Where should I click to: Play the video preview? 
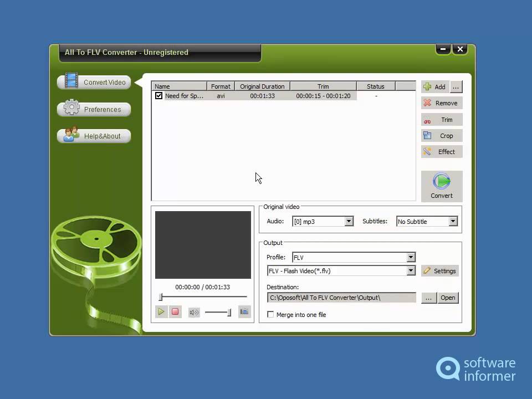[161, 311]
